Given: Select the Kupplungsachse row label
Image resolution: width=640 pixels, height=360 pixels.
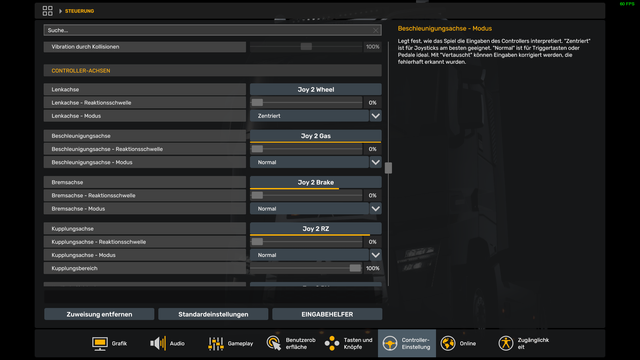Looking at the screenshot, I should coord(145,229).
